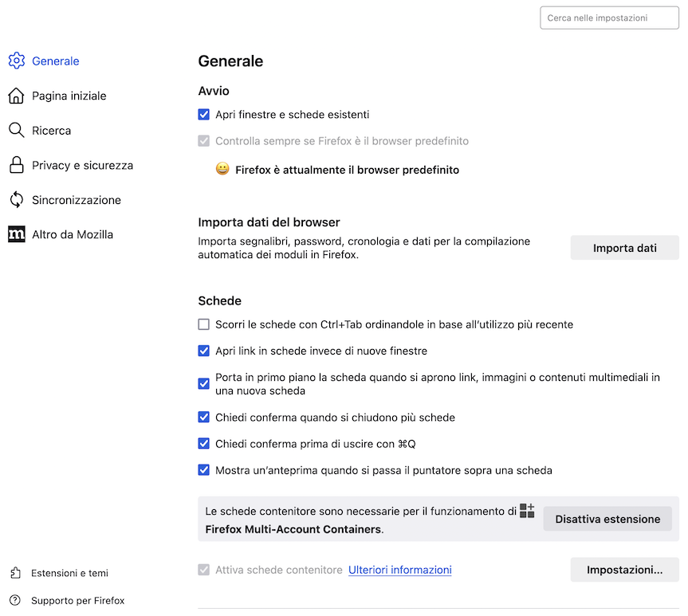
Task: Uncheck 'Apri finestre e schede esistenti'
Action: pos(204,115)
